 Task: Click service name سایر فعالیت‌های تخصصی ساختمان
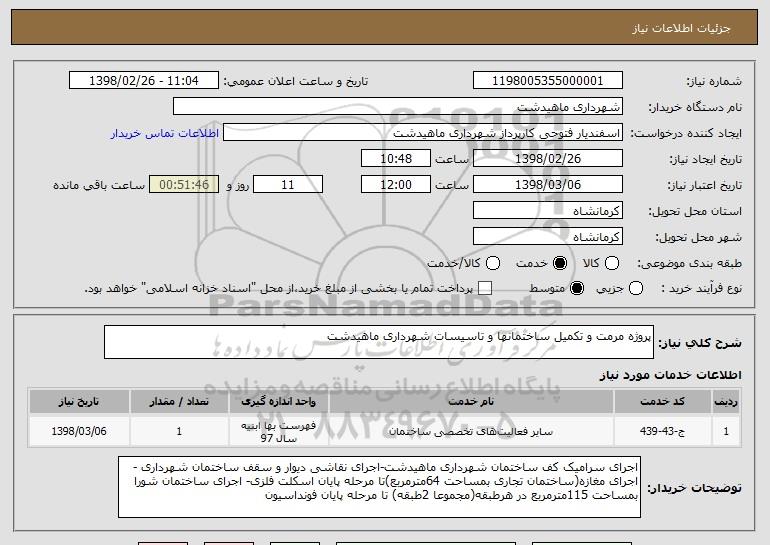click(471, 432)
